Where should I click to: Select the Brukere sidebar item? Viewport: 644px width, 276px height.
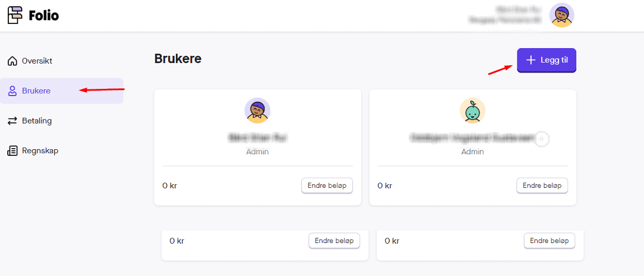tap(36, 91)
